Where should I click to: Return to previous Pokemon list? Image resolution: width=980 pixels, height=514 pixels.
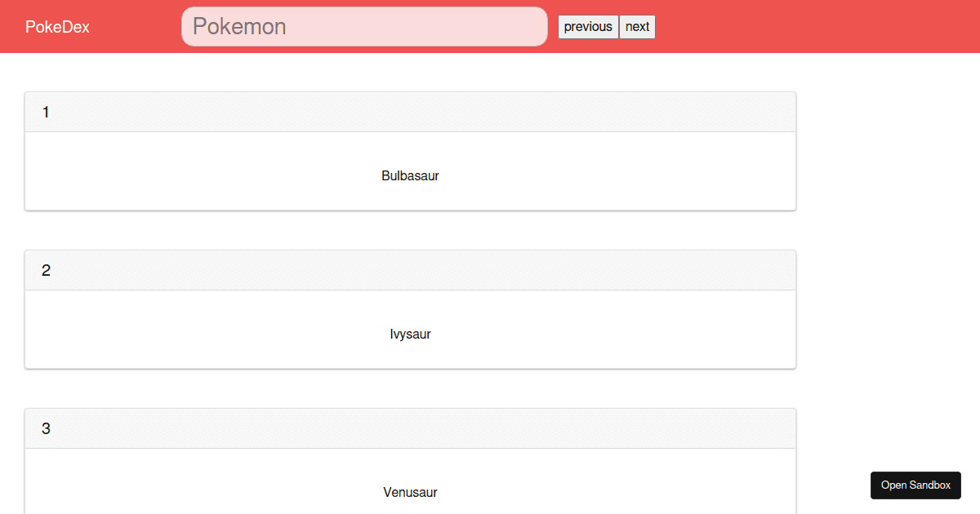point(588,26)
